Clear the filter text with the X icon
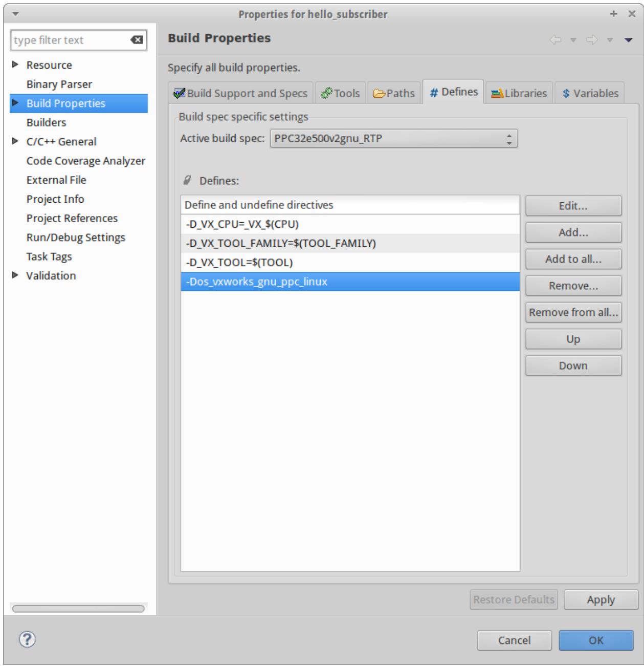This screenshot has height=666, width=644. (x=137, y=40)
